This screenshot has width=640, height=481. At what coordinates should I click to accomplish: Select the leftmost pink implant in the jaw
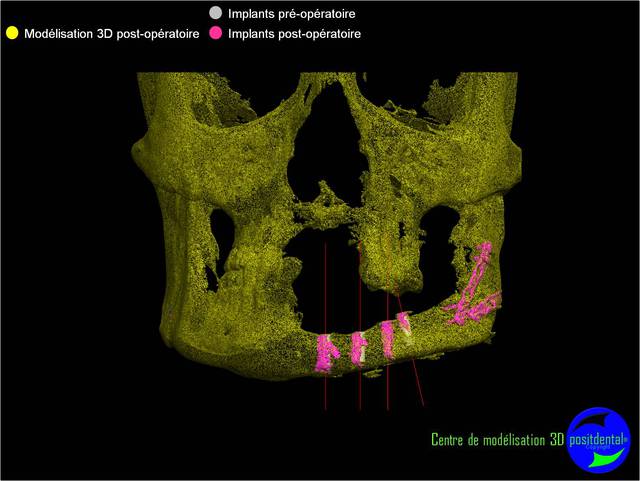pyautogui.click(x=326, y=353)
